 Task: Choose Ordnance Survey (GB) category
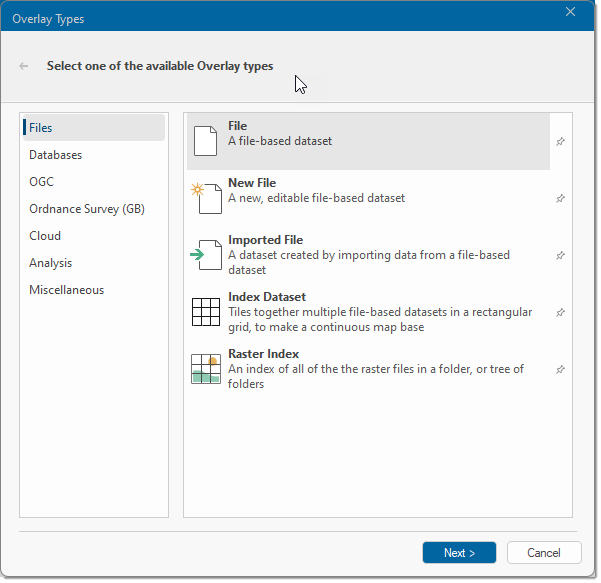click(x=88, y=209)
